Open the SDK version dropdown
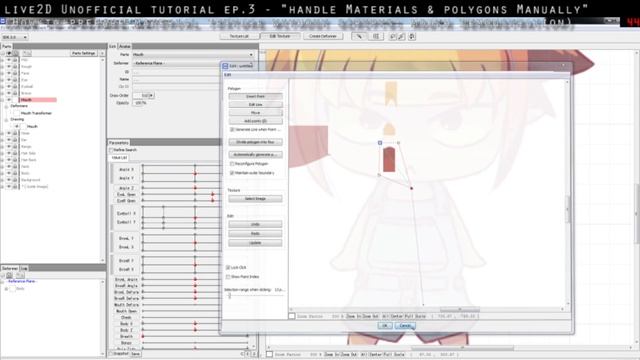The height and width of the screenshot is (360, 640). 15,37
